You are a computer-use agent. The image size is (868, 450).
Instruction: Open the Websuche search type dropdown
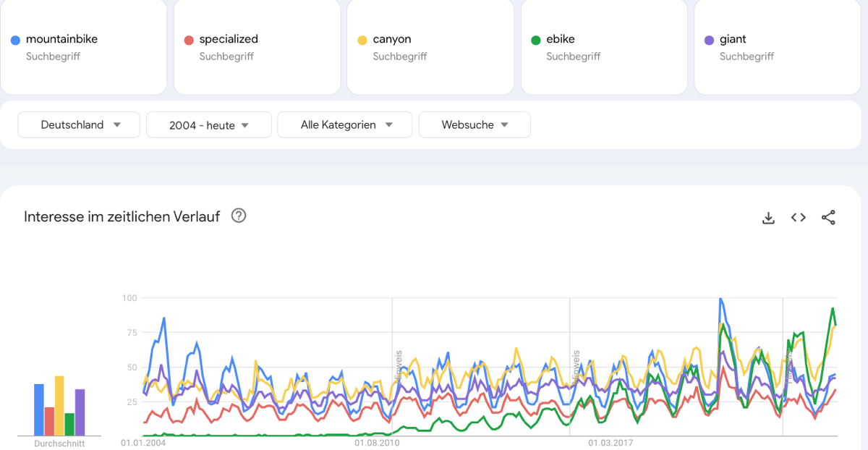click(474, 124)
